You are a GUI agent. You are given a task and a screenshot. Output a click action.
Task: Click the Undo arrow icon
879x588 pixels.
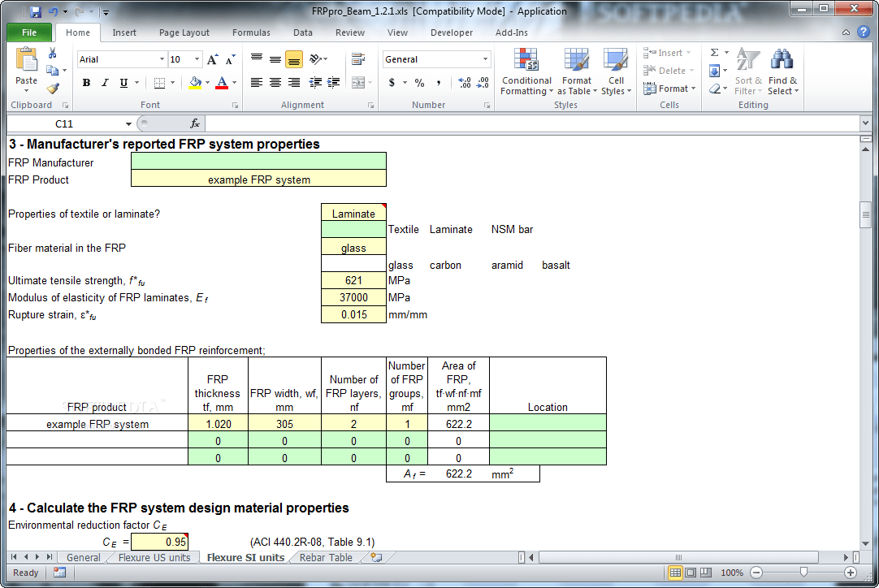54,11
